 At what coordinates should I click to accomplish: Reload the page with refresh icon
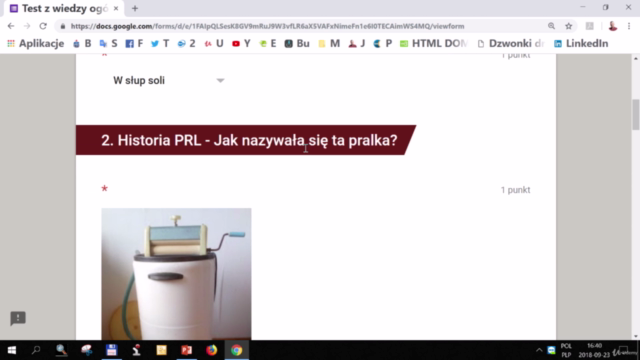coord(43,26)
